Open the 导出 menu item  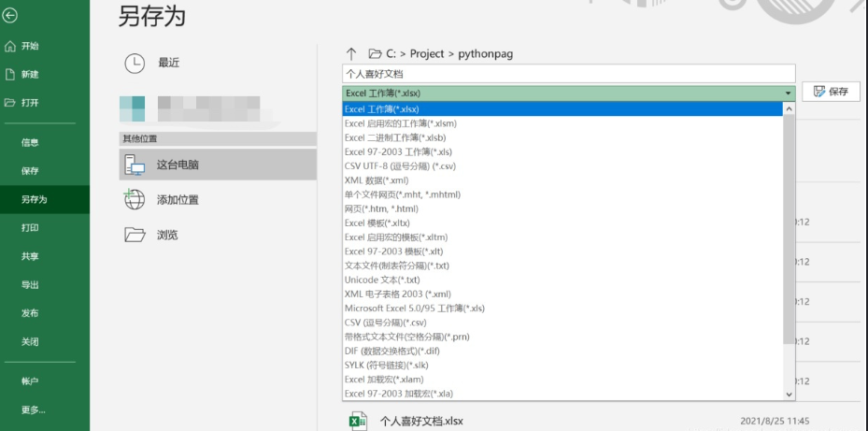(x=30, y=285)
